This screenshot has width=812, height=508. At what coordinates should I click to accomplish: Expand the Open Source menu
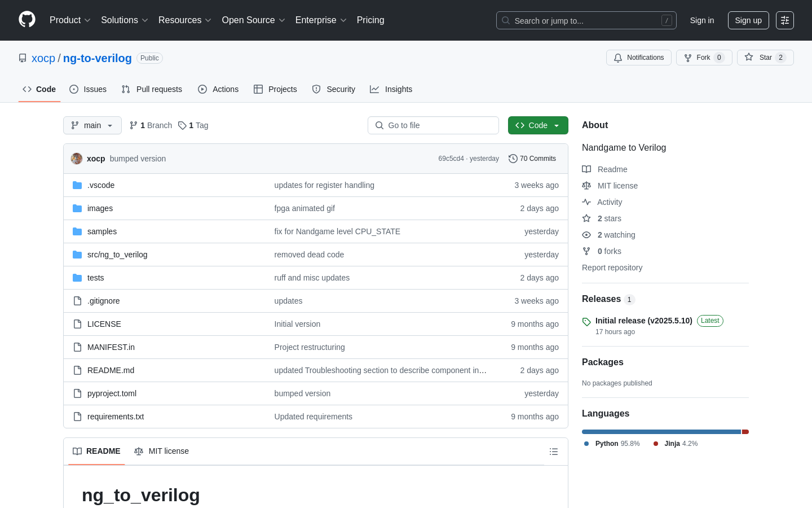254,20
